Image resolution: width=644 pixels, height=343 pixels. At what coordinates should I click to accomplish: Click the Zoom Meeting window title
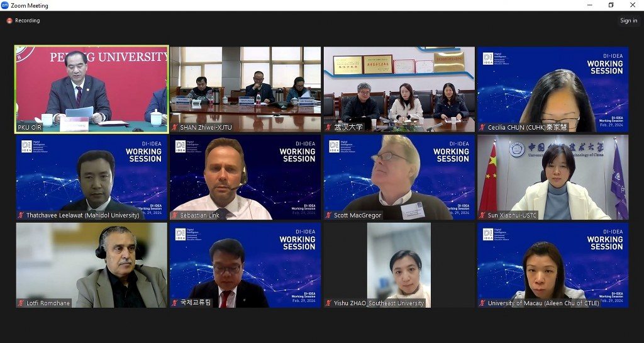[x=29, y=5]
